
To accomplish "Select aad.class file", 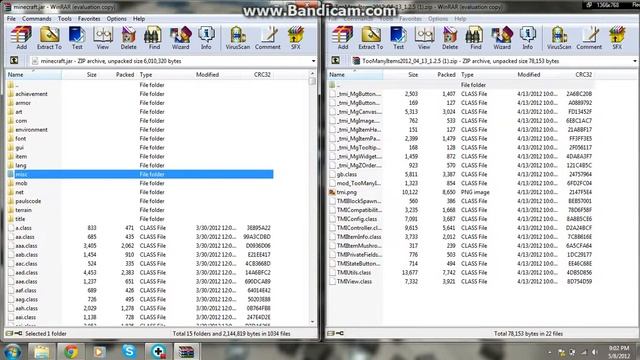I will pyautogui.click(x=26, y=273).
